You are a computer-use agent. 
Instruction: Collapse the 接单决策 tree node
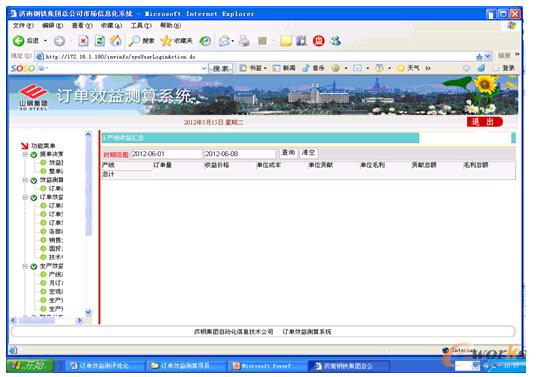point(25,154)
